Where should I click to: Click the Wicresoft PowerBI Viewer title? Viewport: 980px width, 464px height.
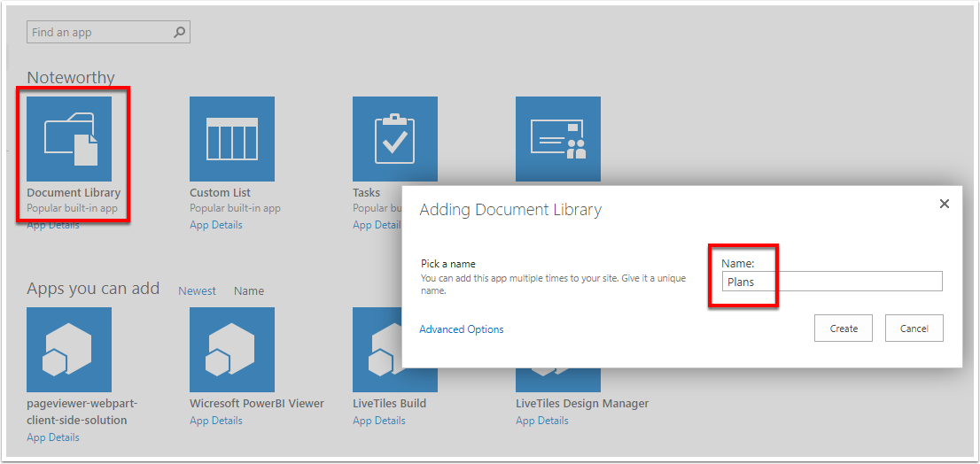(x=257, y=404)
